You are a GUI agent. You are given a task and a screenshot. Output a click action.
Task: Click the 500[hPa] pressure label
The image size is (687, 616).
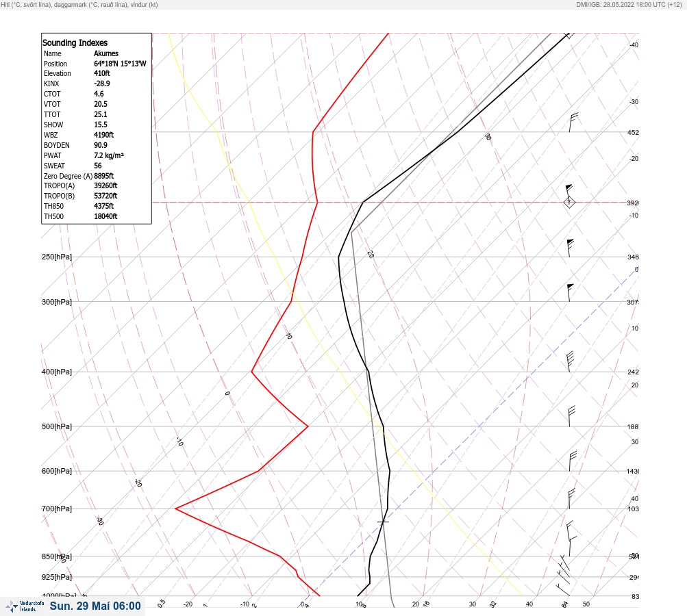(x=57, y=427)
